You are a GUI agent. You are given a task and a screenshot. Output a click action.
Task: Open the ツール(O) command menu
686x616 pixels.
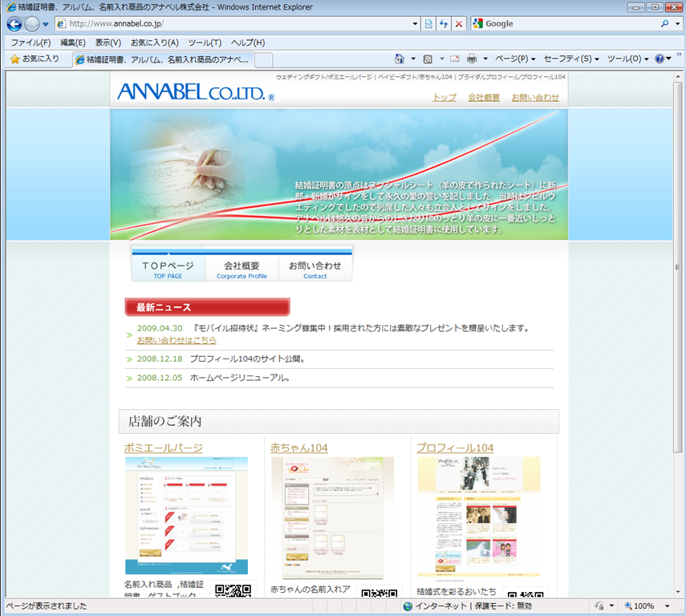(x=627, y=59)
